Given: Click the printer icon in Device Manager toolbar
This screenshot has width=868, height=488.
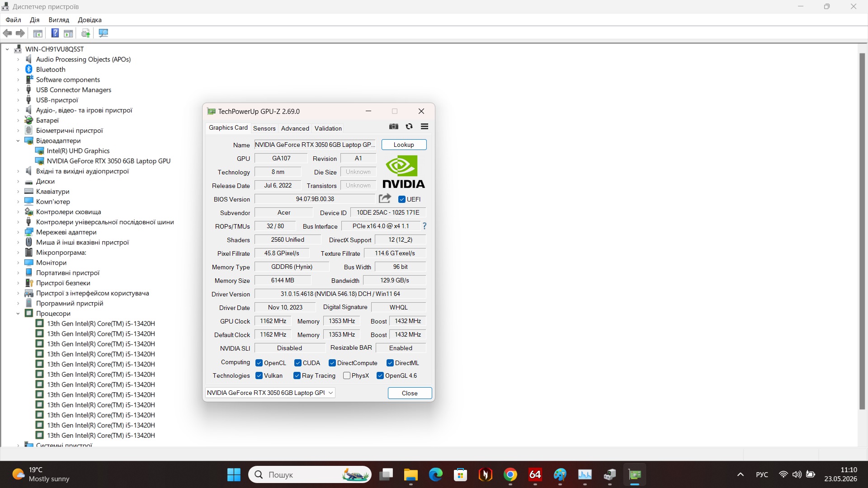Looking at the screenshot, I should [85, 33].
